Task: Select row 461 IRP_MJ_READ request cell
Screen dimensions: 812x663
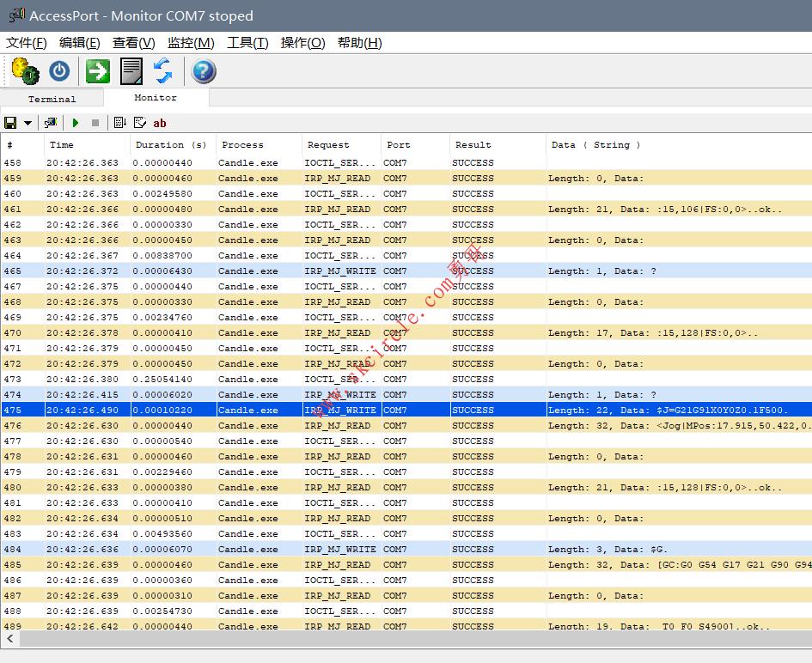Action: pyautogui.click(x=337, y=209)
